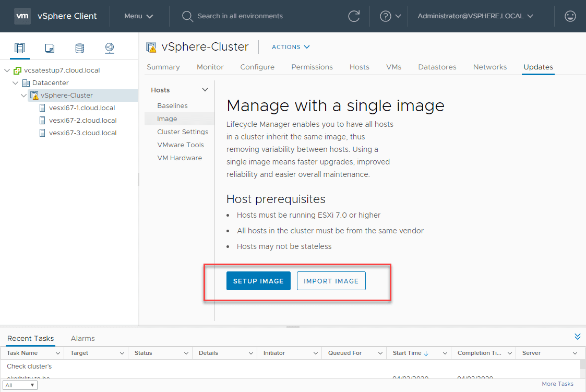Open the VMs and Templates inventory icon
The height and width of the screenshot is (392, 586).
[50, 48]
